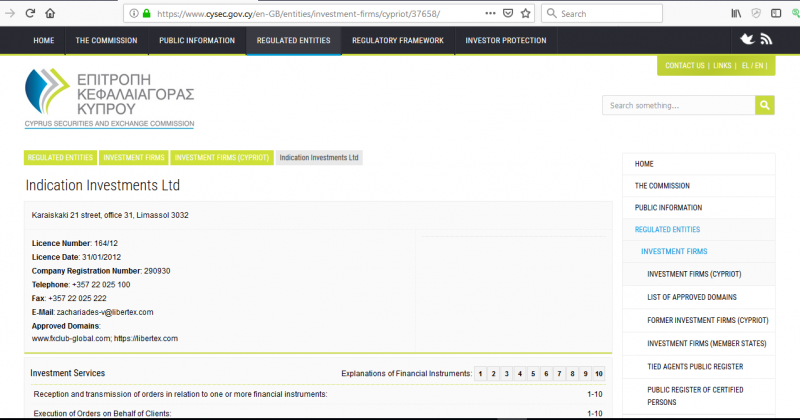
Task: Click the CONTACT US link
Action: tap(685, 65)
